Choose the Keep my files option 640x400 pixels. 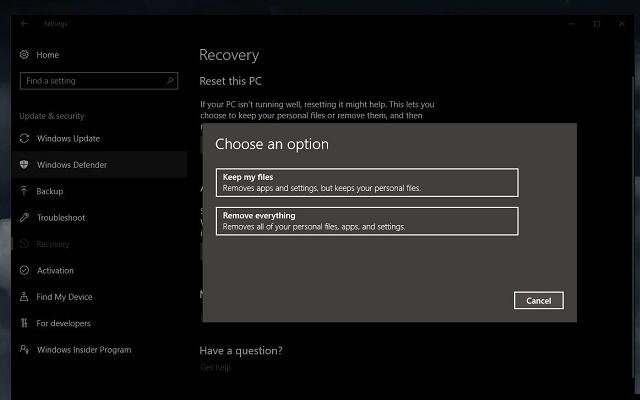coord(367,182)
